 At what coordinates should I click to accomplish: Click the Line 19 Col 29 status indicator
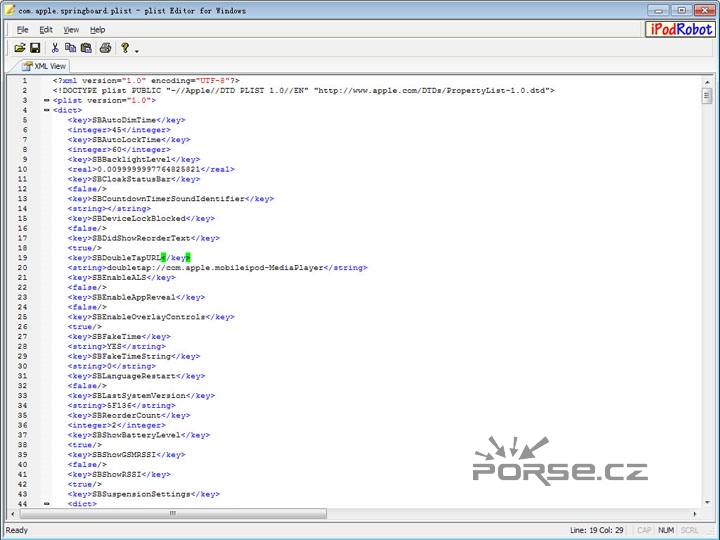[596, 530]
